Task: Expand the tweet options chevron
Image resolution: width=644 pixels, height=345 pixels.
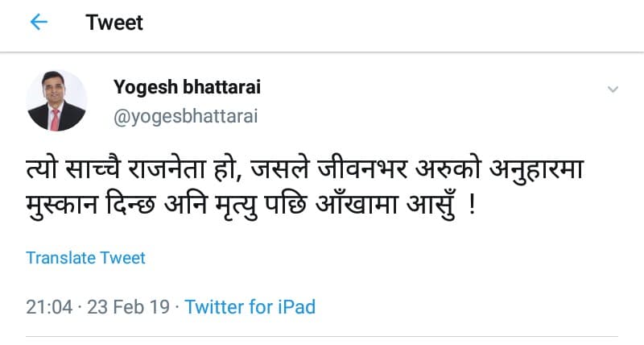Action: (x=612, y=89)
